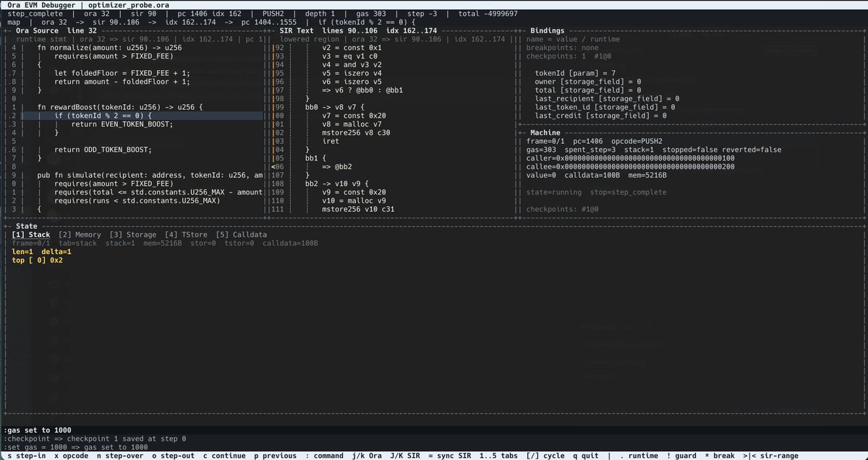This screenshot has width=868, height=460.
Task: Click the '* break' key hint
Action: 720,456
